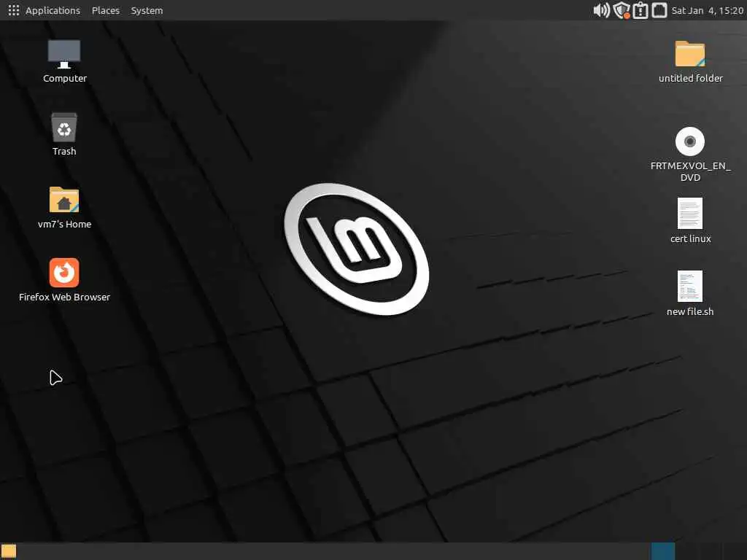
Task: Click the 'Firefox Web Browser' label text
Action: [x=64, y=297]
